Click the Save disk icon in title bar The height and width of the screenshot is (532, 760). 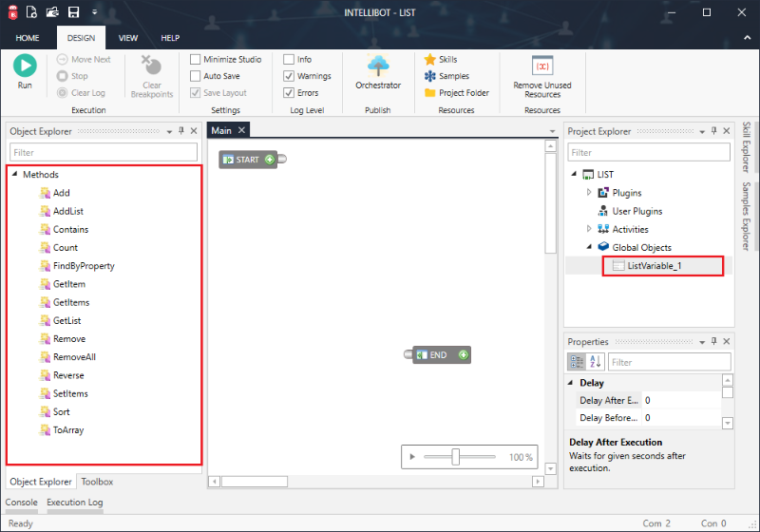[74, 12]
